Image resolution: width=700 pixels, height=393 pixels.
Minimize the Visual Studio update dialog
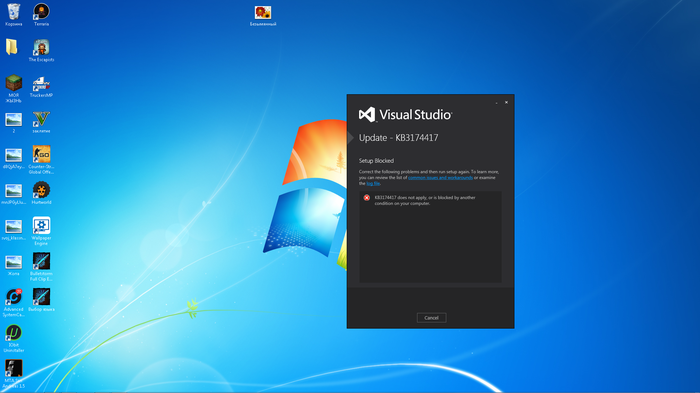point(496,103)
